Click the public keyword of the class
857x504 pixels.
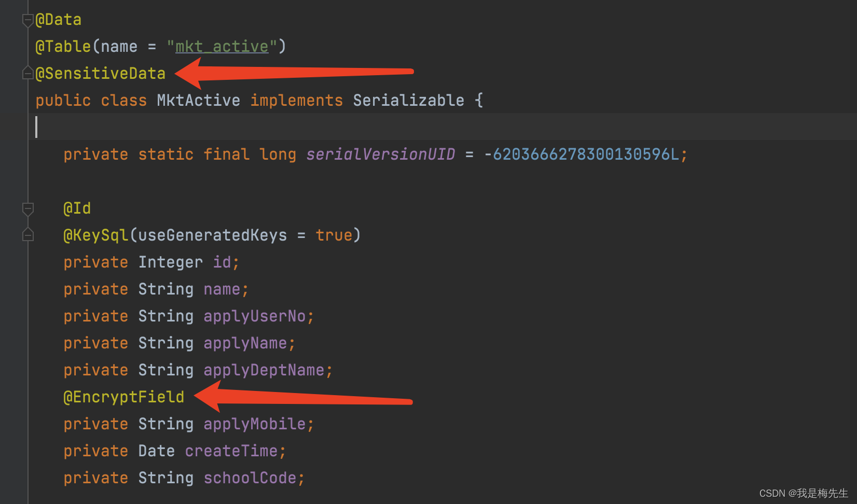pos(63,101)
